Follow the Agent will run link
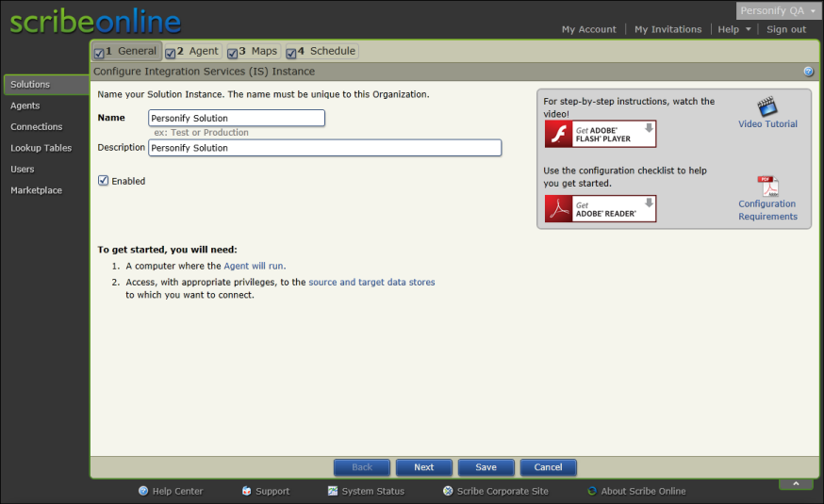The image size is (824, 504). point(255,267)
